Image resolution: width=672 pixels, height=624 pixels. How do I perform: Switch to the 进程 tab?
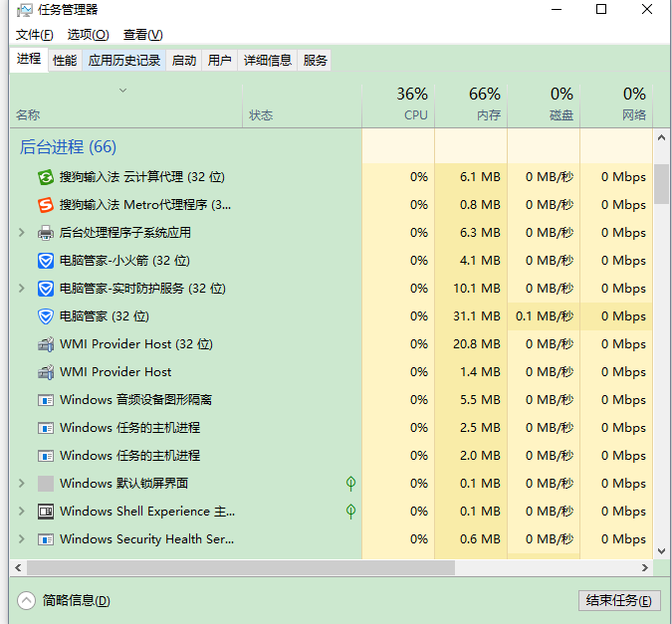click(29, 59)
